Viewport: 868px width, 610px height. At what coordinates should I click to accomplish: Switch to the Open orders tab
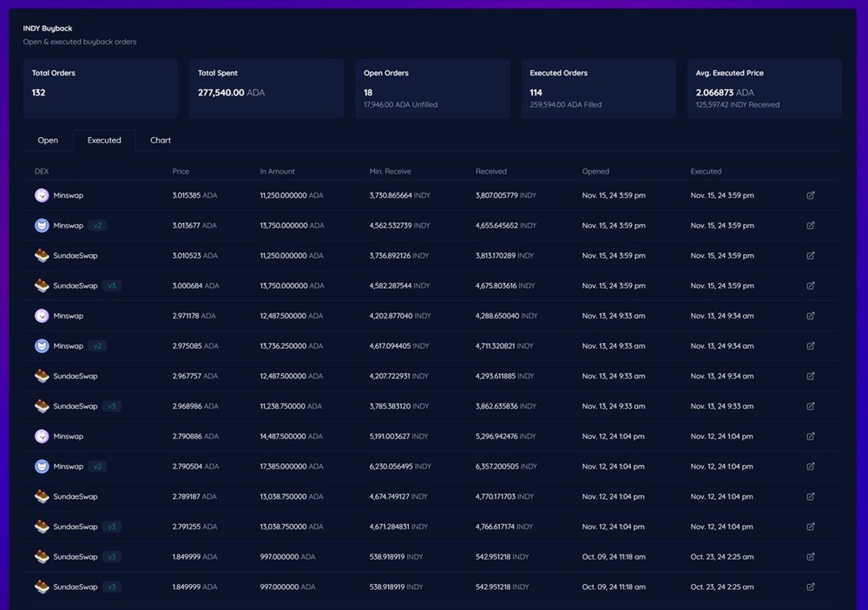(48, 141)
